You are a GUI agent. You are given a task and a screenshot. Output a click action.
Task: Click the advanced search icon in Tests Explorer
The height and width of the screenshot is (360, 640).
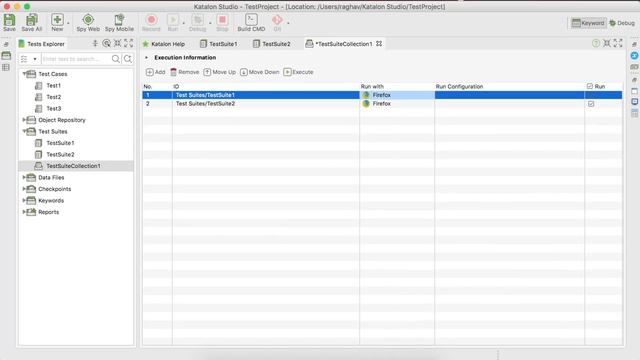pos(128,59)
